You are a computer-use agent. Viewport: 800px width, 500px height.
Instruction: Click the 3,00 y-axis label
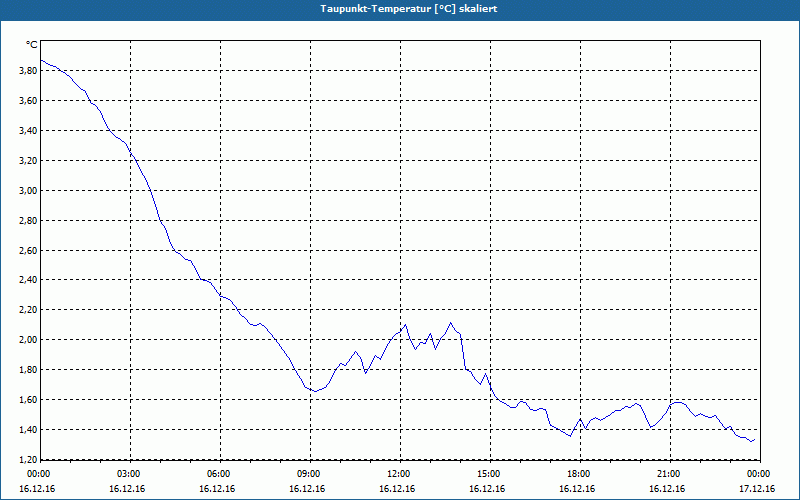click(28, 190)
